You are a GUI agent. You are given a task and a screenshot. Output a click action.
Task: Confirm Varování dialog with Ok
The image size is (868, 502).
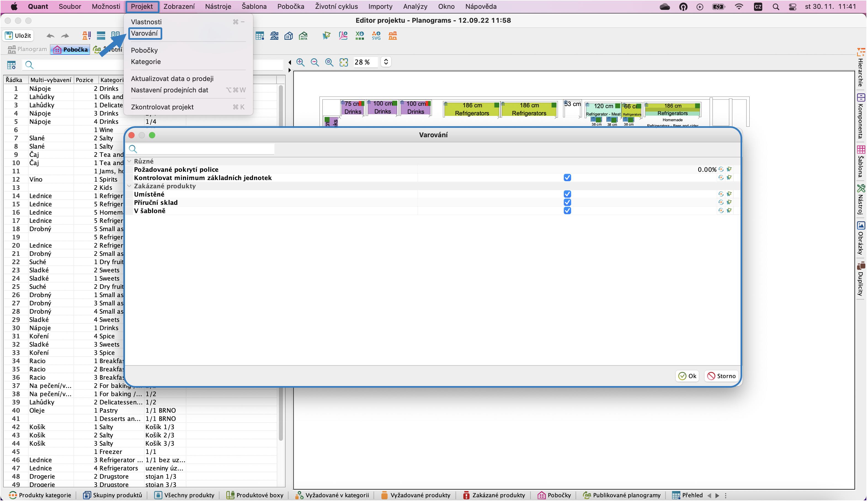(x=687, y=376)
